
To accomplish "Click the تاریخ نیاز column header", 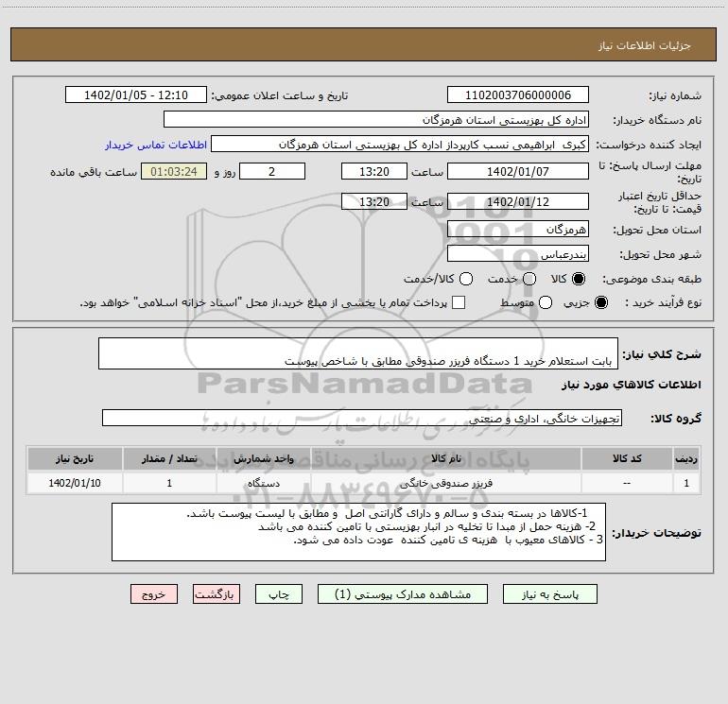I will [x=75, y=458].
